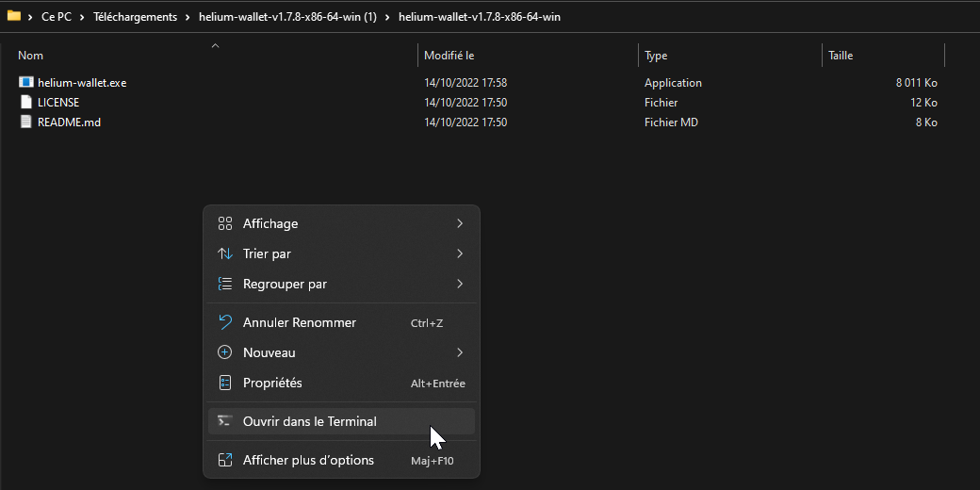Image resolution: width=980 pixels, height=490 pixels.
Task: Click the Regrouper par list icon
Action: tap(224, 285)
